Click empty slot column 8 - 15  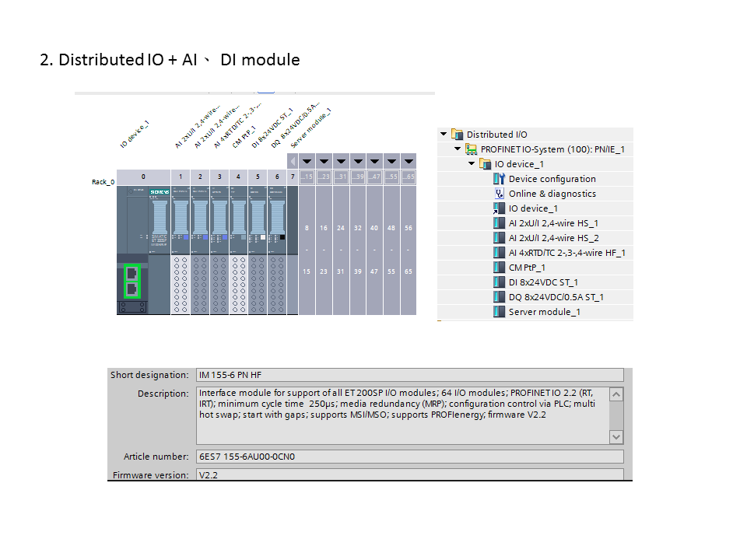tap(307, 250)
